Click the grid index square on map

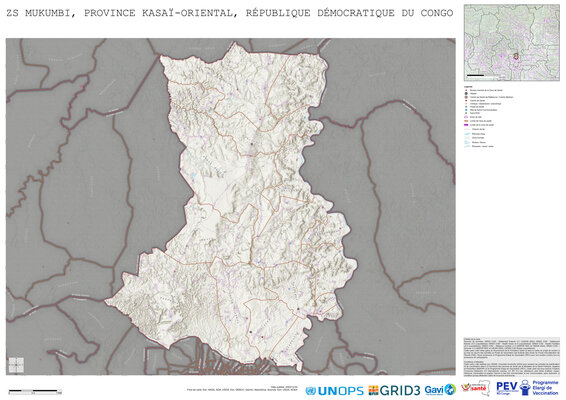(16, 365)
